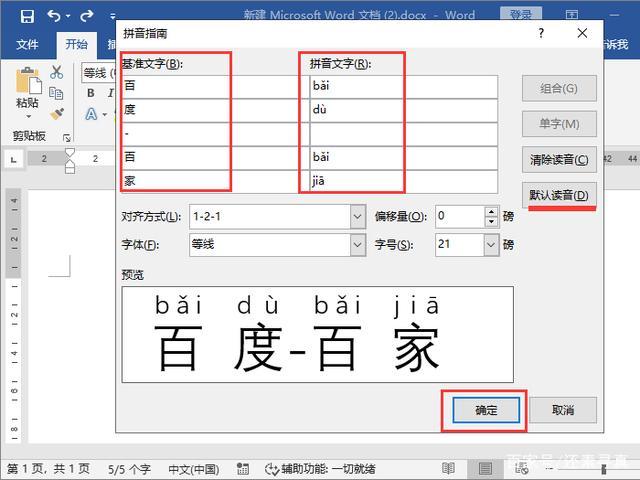Screen dimensions: 640x480
Task: Click the 默认读音(D) button
Action: click(559, 195)
